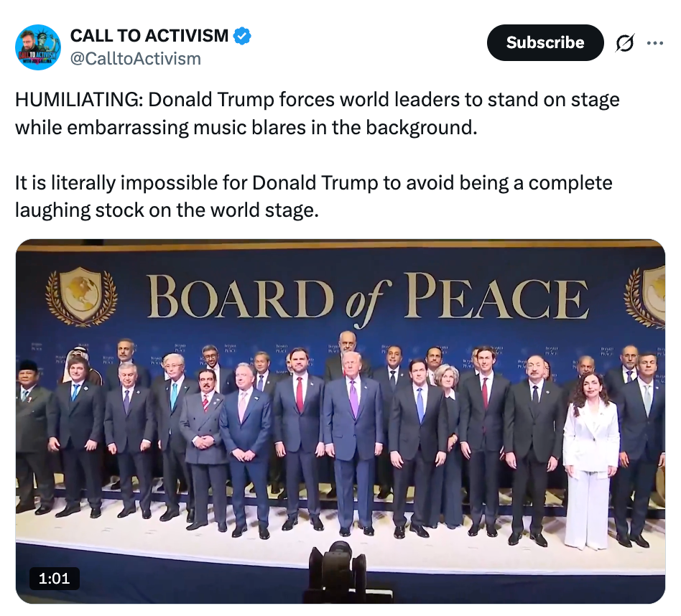
Task: Select the CALL TO ACTIVISM display name
Action: [x=149, y=35]
